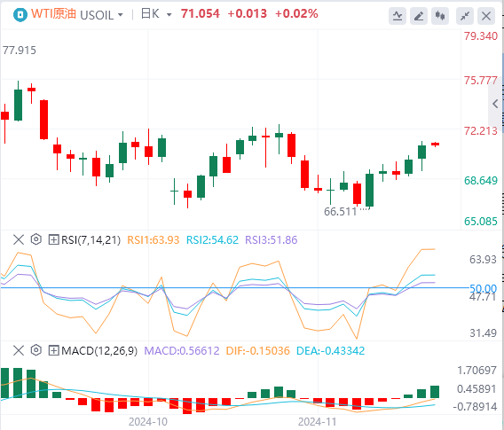Open RSI indicator settings
The width and height of the screenshot is (504, 430).
coord(36,239)
